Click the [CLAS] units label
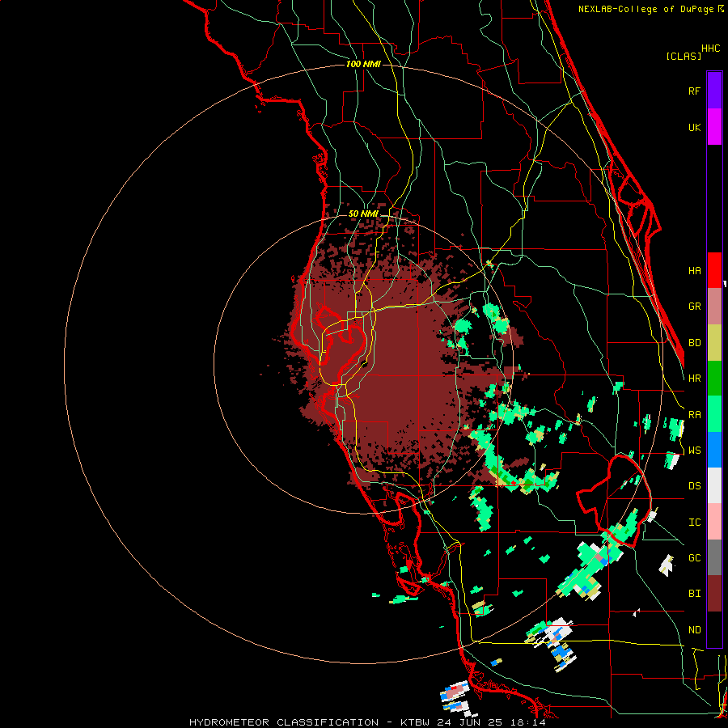The image size is (728, 728). [684, 56]
